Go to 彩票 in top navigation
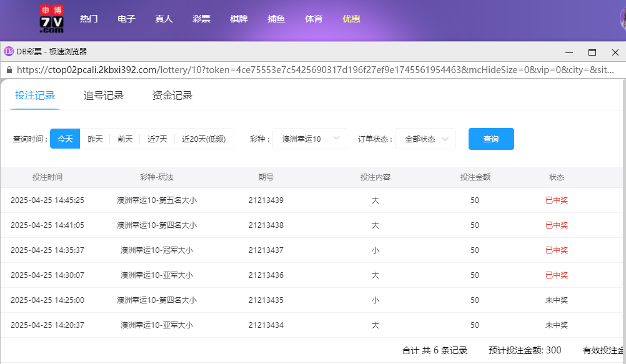The image size is (626, 364). [201, 19]
